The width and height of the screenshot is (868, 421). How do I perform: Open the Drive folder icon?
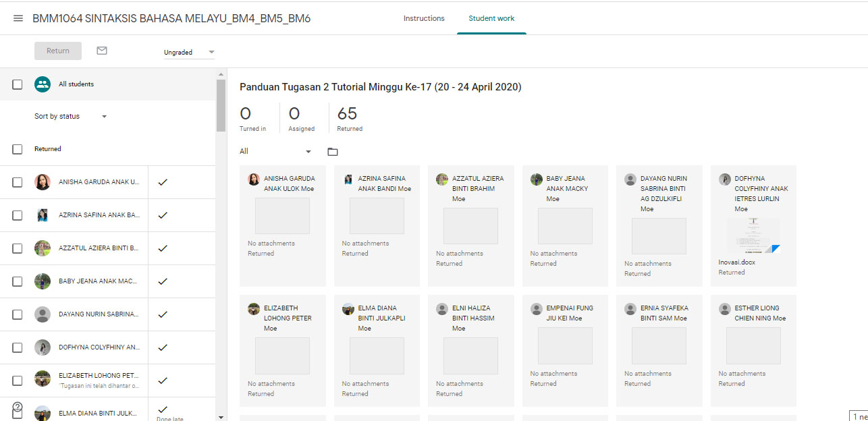tap(332, 152)
